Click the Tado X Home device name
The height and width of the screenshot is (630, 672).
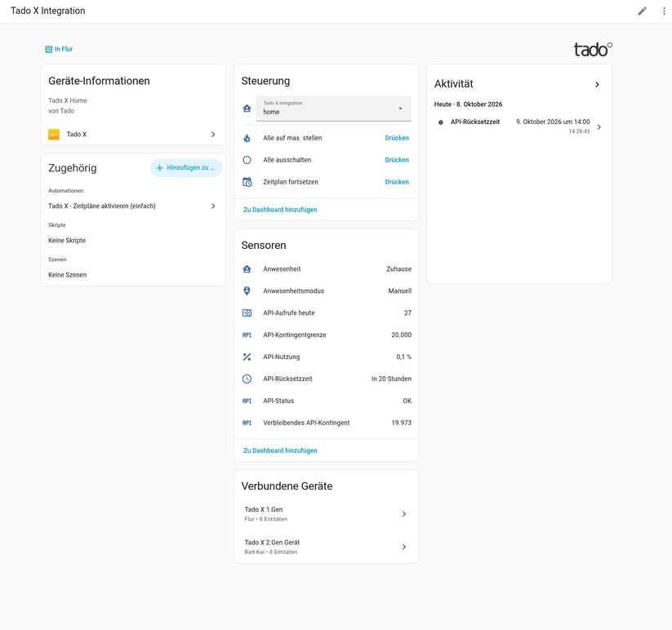[68, 100]
